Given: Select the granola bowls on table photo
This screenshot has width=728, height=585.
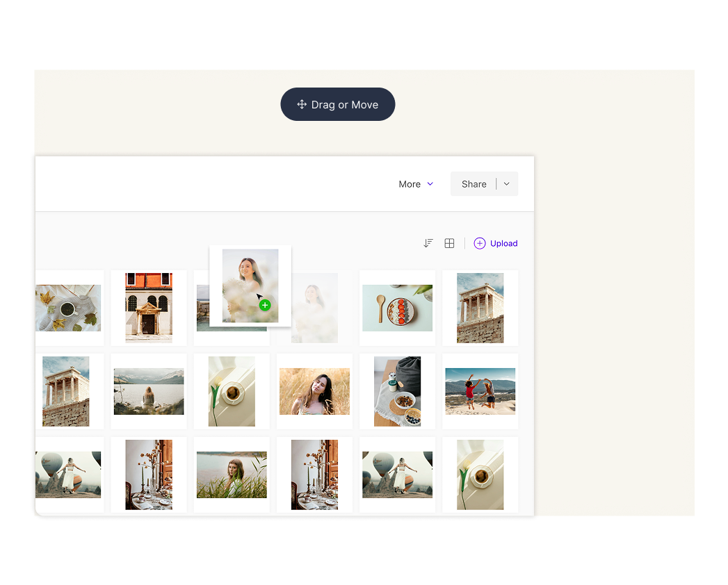Looking at the screenshot, I should point(397,391).
